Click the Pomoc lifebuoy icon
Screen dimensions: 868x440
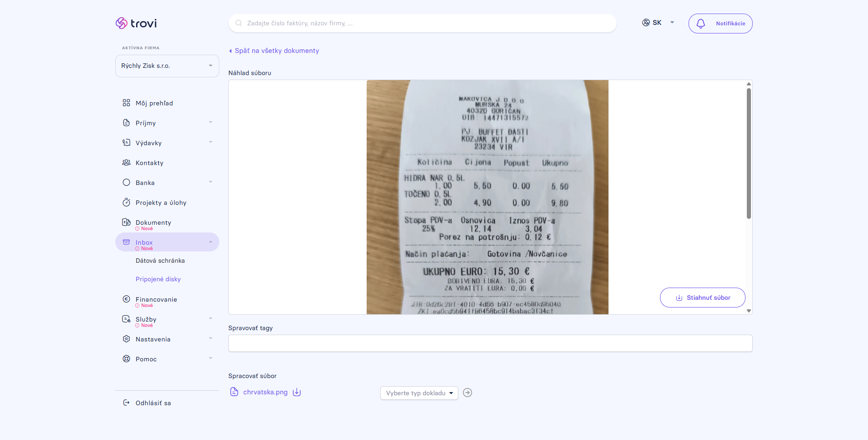(x=127, y=359)
